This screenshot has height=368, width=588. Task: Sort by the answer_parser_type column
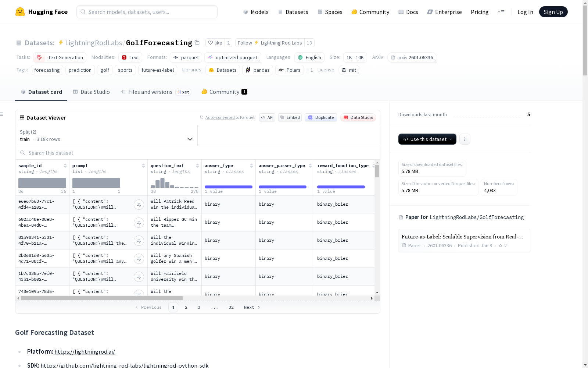pos(310,166)
